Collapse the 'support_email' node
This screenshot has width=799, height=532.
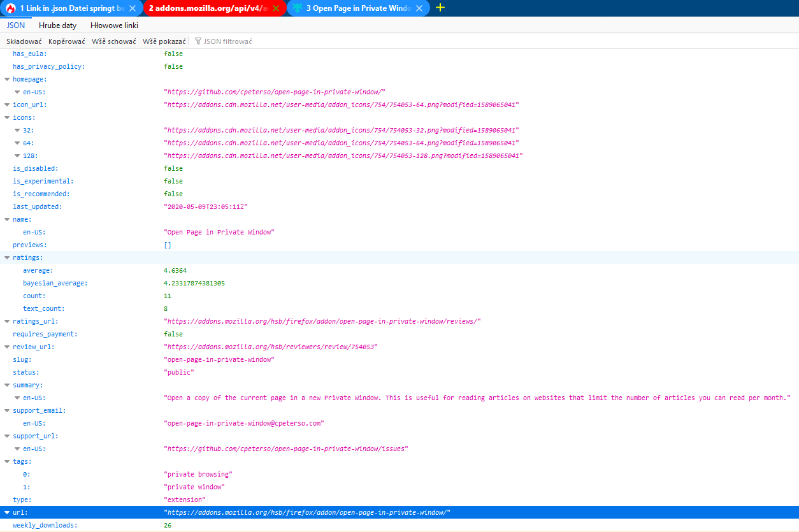tap(7, 410)
